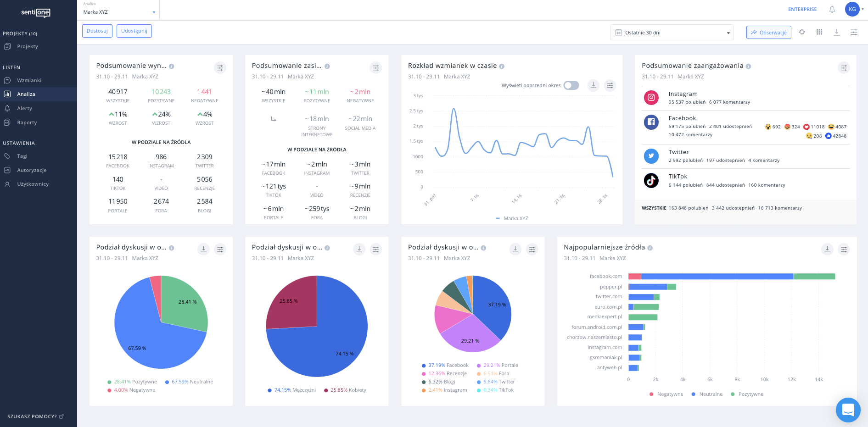This screenshot has height=427, width=868.
Task: Click the download icon in top toolbar
Action: [837, 32]
